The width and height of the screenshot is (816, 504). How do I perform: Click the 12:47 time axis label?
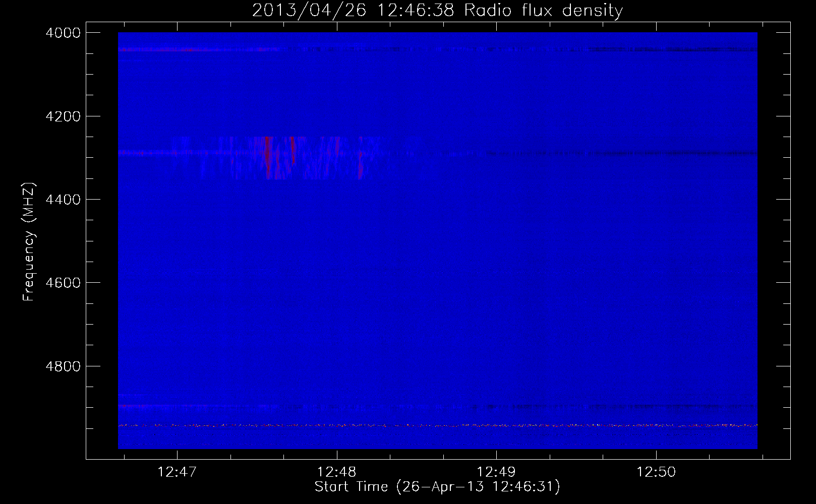coord(177,472)
